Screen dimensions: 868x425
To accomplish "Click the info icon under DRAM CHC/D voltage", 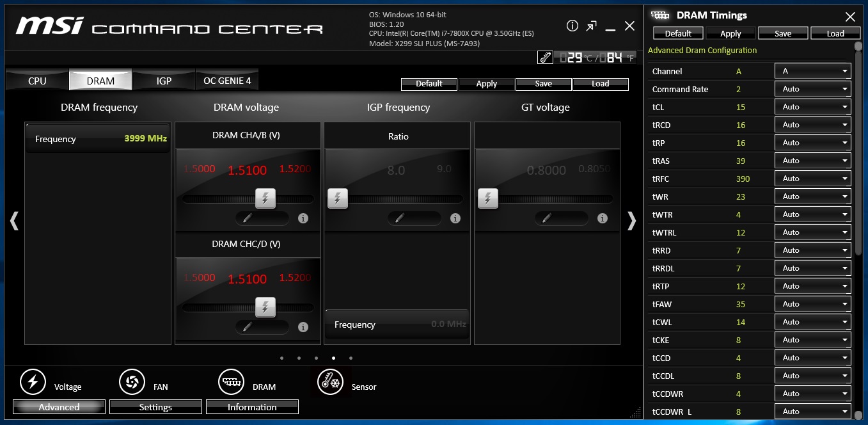I will (x=303, y=327).
